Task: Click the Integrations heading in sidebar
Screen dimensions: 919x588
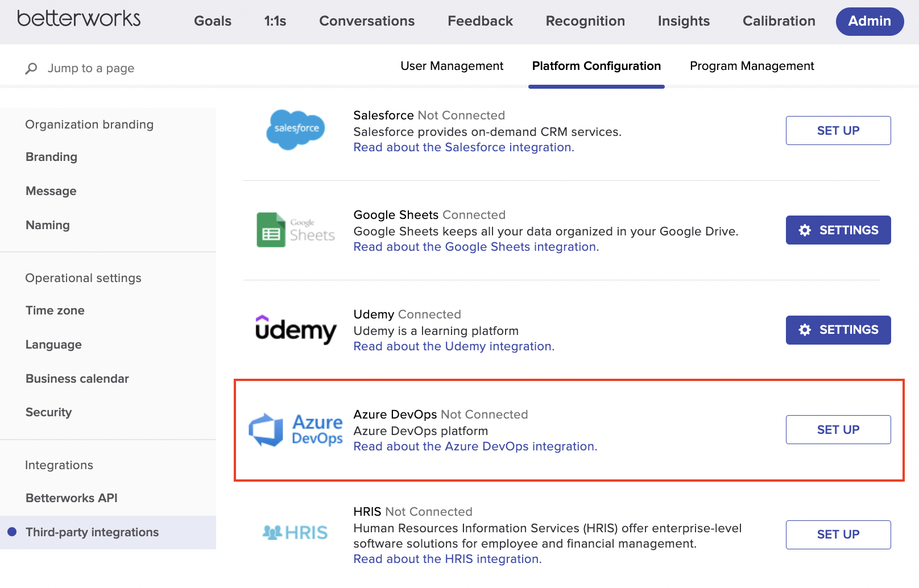Action: 59,465
